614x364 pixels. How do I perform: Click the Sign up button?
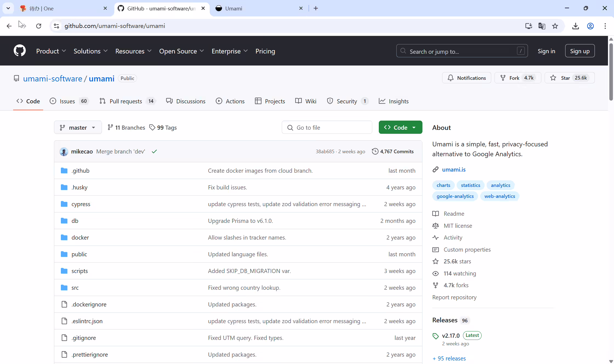pos(580,51)
